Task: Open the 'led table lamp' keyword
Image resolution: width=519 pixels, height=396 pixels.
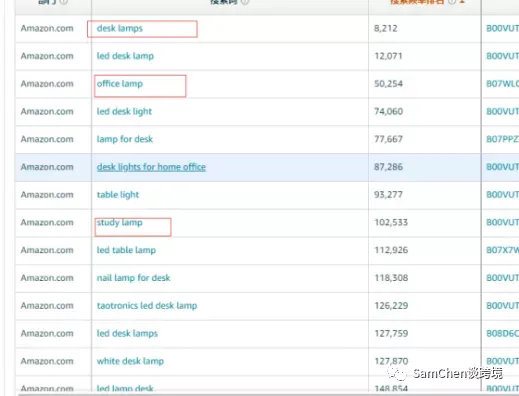Action: (126, 250)
